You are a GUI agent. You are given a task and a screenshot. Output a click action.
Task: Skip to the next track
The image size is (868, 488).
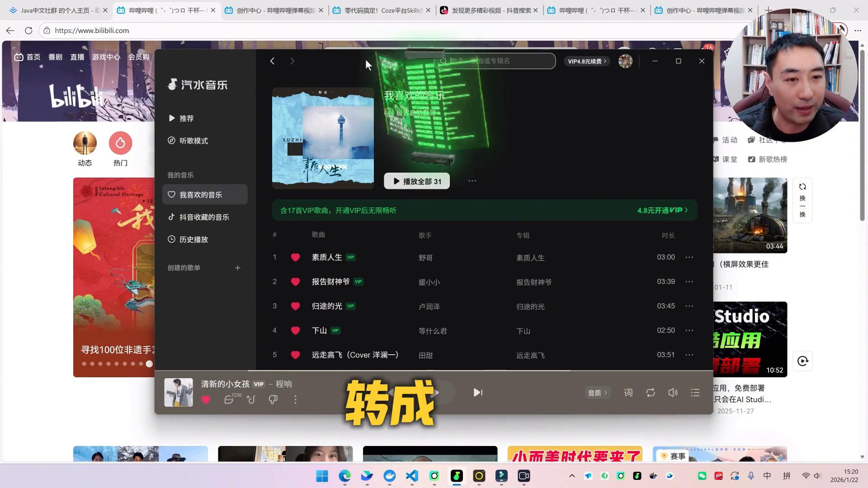click(x=478, y=393)
